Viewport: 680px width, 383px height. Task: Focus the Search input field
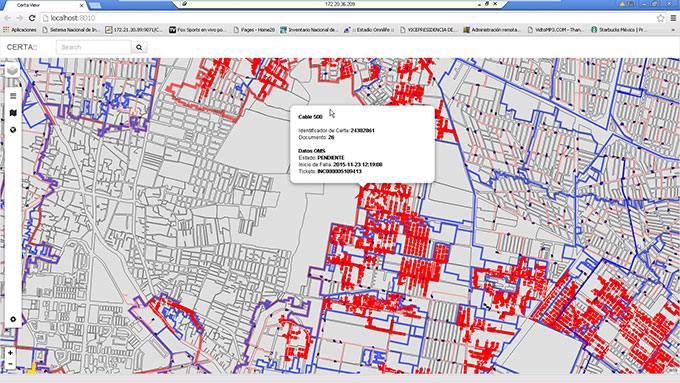94,47
